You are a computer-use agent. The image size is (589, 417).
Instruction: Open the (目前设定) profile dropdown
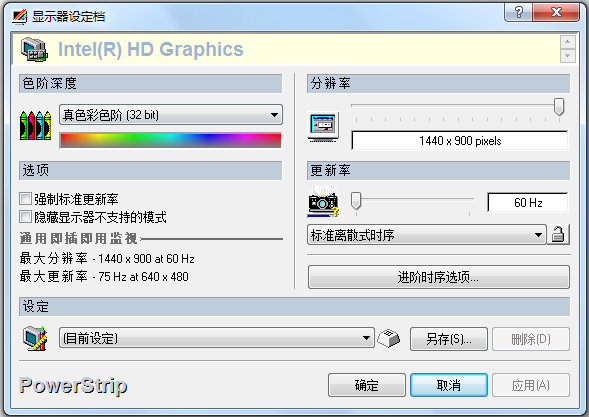[x=217, y=338]
